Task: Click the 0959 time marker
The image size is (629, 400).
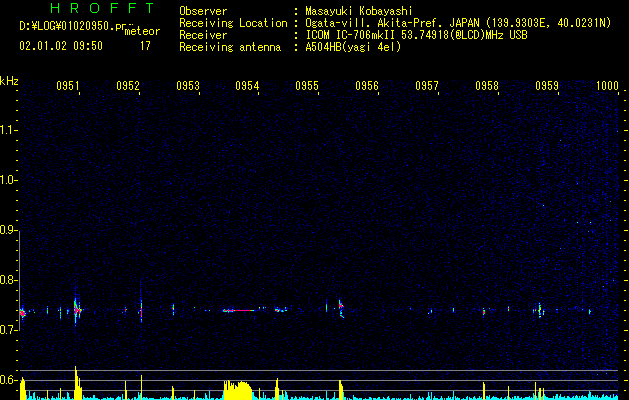Action: point(546,85)
